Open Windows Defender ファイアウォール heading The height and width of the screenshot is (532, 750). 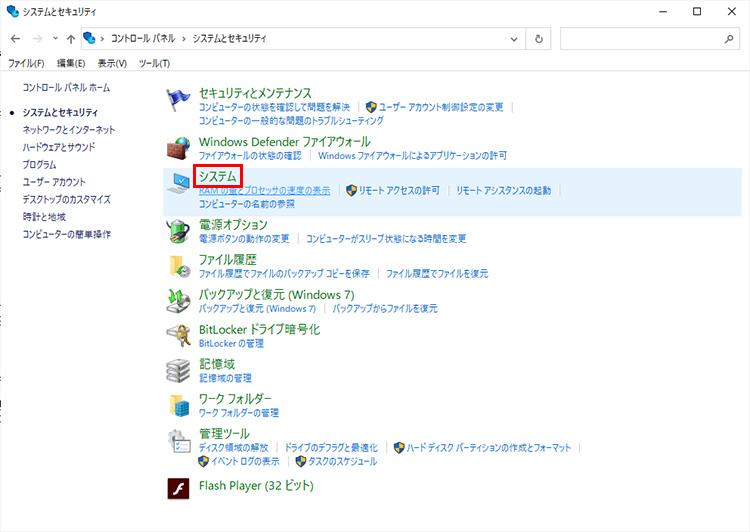285,142
